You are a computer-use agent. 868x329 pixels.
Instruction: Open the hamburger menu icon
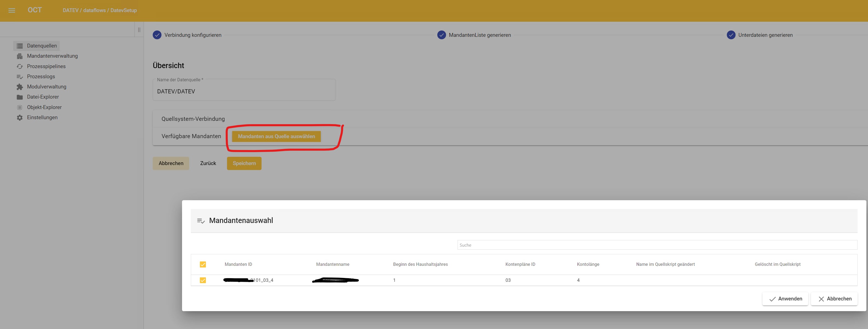coord(12,10)
